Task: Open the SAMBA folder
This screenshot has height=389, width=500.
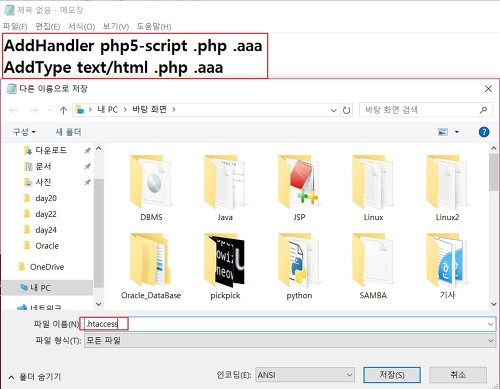Action: (373, 266)
